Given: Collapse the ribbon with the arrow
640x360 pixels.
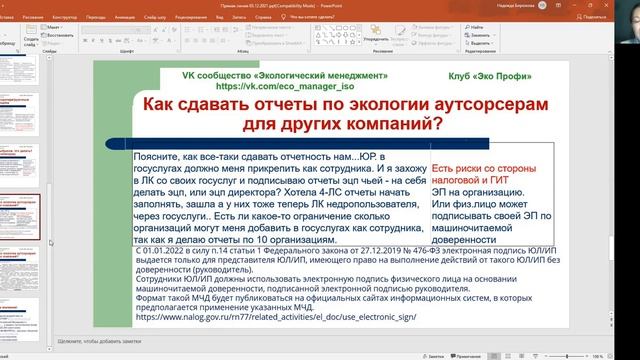Looking at the screenshot, I should click(x=610, y=52).
